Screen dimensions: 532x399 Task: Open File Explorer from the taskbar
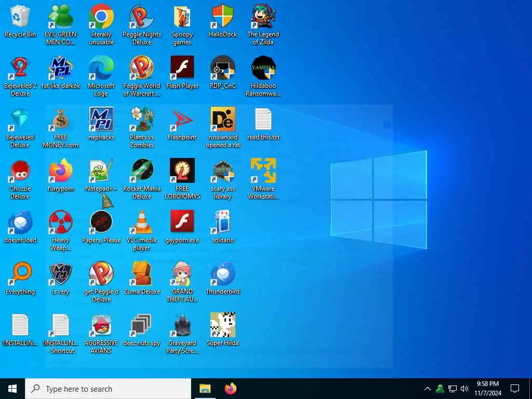205,389
